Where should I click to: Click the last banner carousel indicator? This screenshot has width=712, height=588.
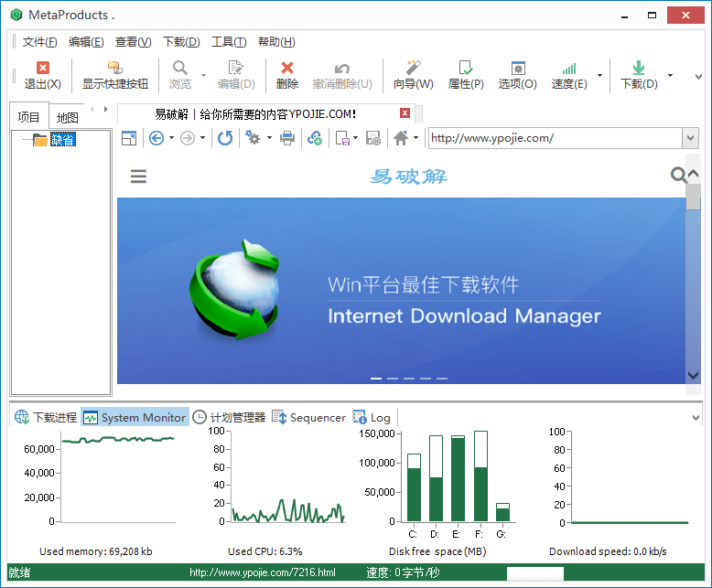point(442,378)
